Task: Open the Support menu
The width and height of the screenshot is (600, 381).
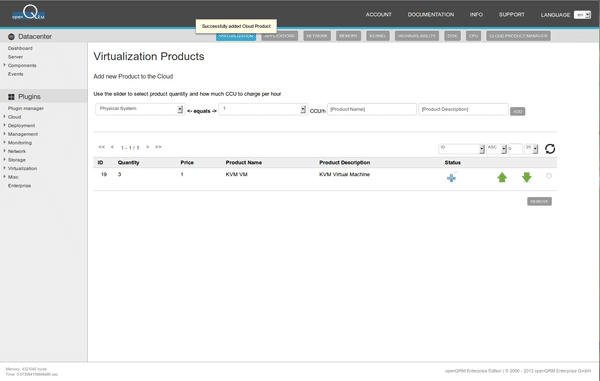Action: 511,15
